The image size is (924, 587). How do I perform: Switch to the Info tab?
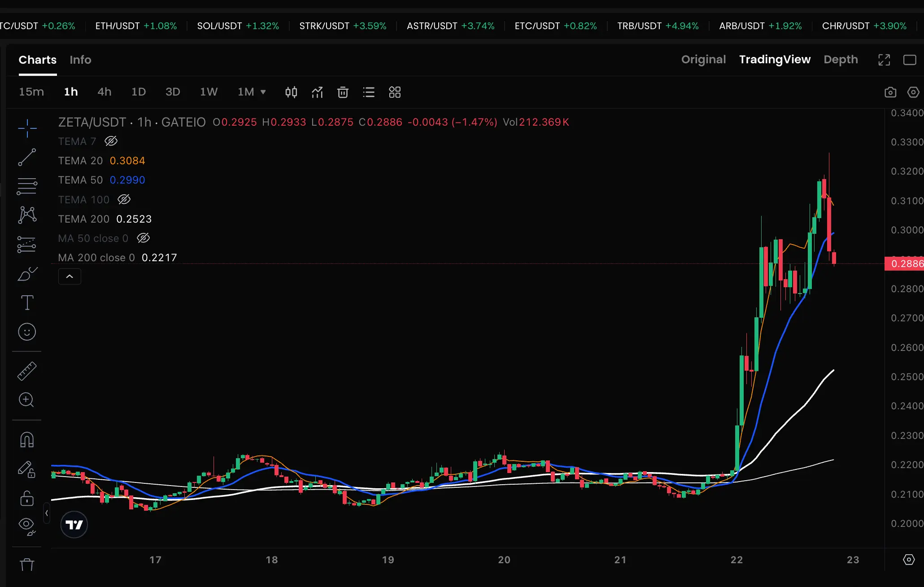click(x=80, y=60)
